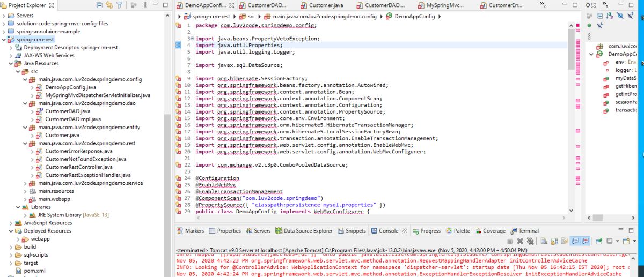This screenshot has height=277, width=644.
Task: Expand Servers folder in Project Explorer
Action: (4, 16)
